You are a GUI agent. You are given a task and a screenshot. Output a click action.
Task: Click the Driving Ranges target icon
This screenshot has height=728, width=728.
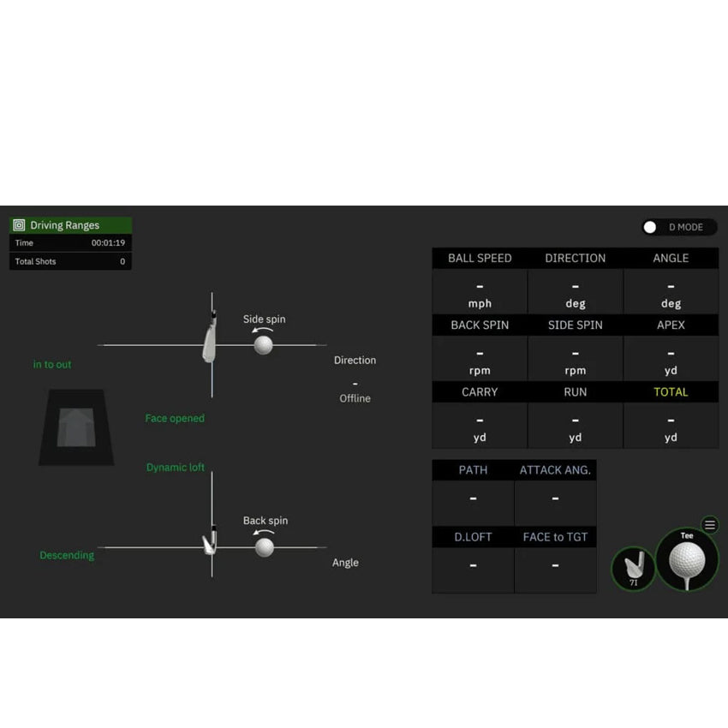tap(19, 225)
